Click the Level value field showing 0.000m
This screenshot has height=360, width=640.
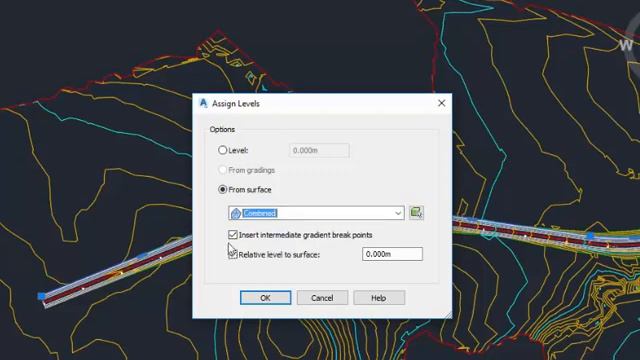pos(319,150)
